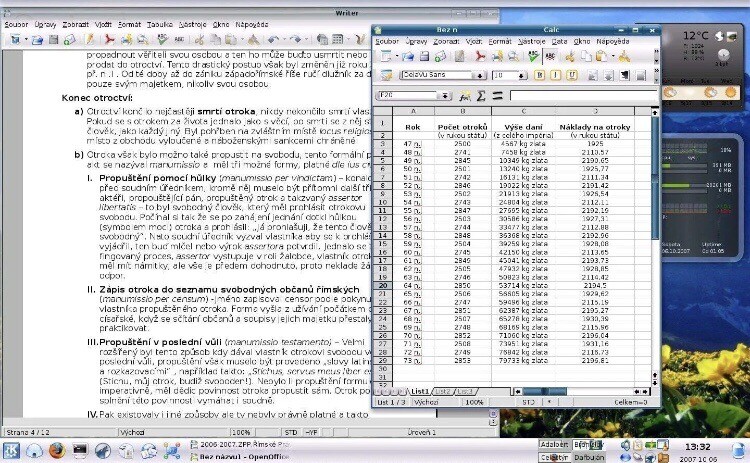Open the Name Box dropdown in Calc
This screenshot has width=750, height=463.
coord(445,96)
